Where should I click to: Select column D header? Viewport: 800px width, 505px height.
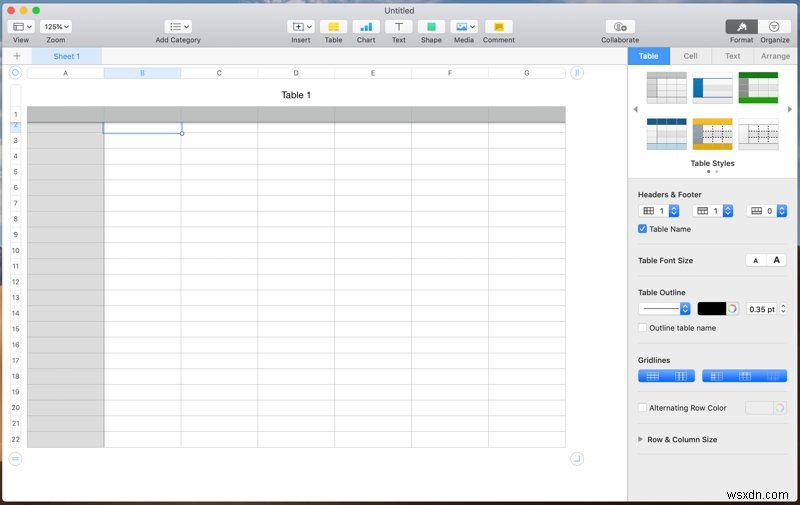coord(296,73)
